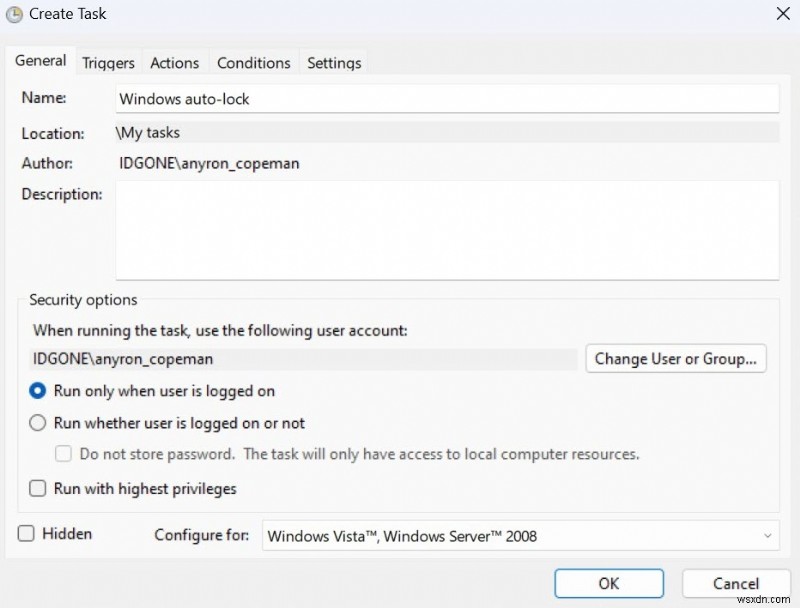
Task: Open the Triggers tab
Action: [109, 63]
